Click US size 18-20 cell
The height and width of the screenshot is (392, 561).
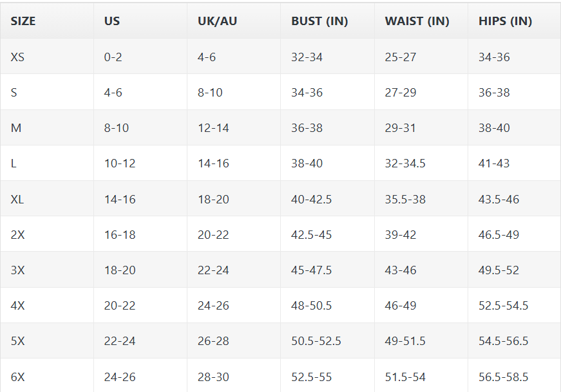[x=120, y=270]
